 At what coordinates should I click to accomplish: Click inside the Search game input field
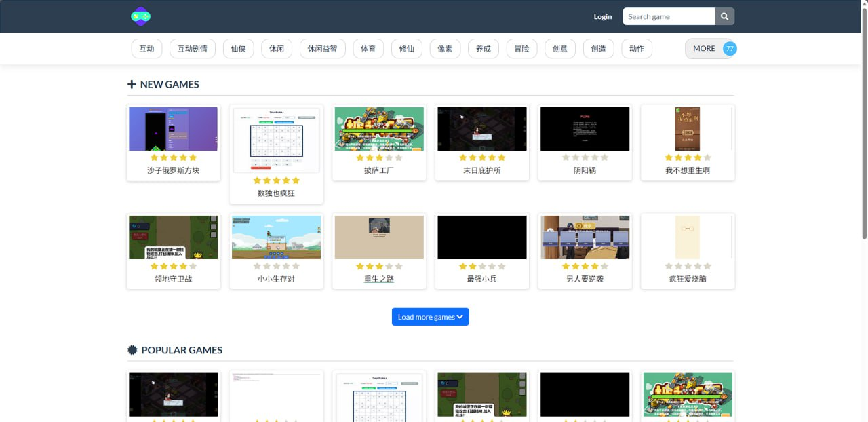pyautogui.click(x=668, y=16)
